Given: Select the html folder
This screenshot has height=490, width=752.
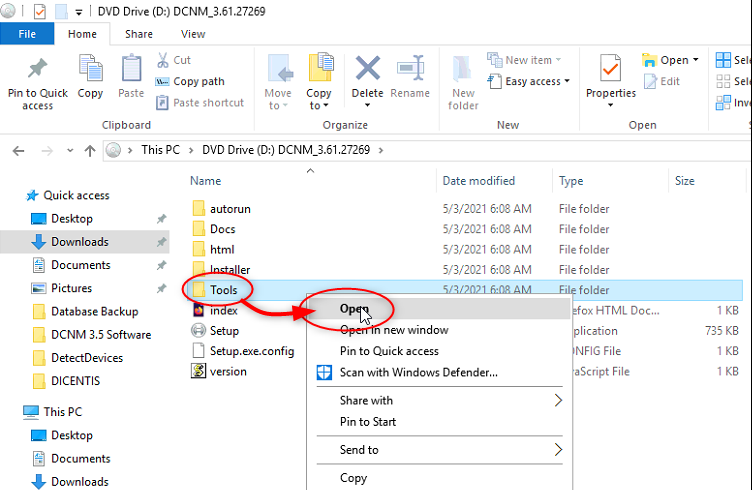Looking at the screenshot, I should [x=222, y=250].
